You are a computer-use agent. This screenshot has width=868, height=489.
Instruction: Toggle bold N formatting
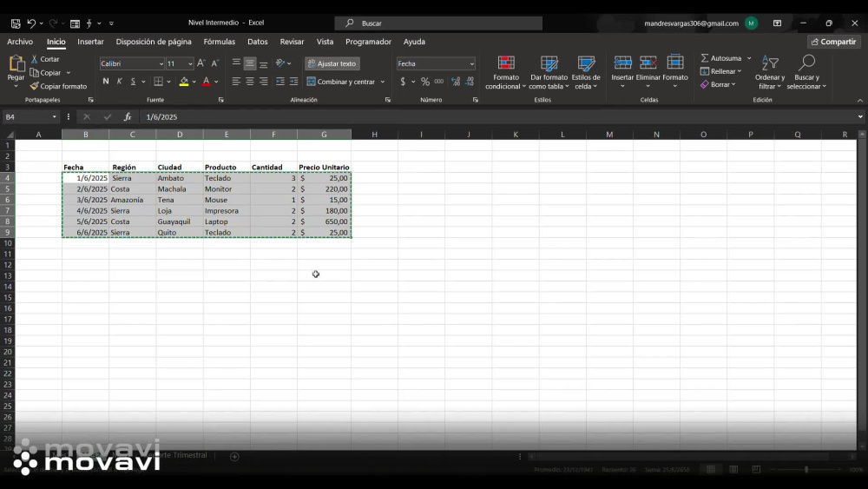(x=106, y=82)
